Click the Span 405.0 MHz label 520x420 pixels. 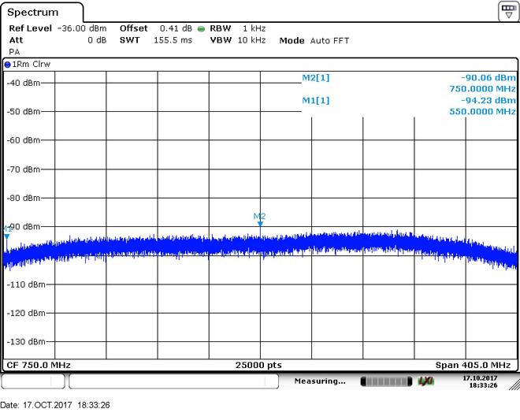(x=473, y=366)
